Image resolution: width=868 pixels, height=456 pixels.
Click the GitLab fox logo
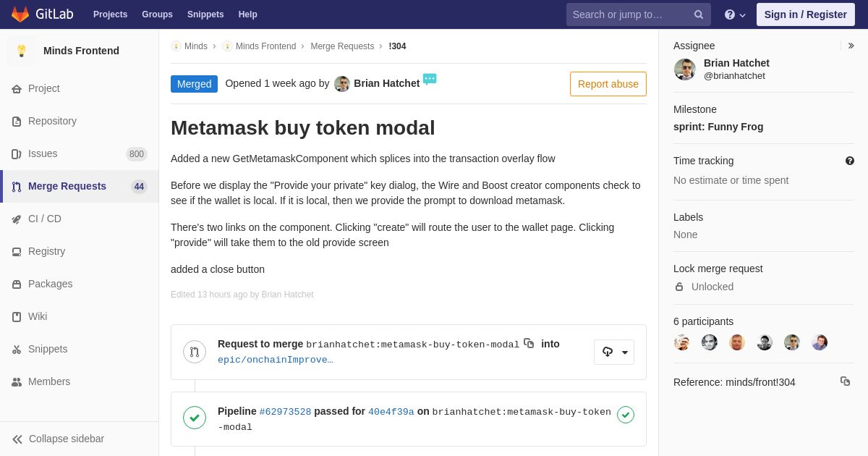pyautogui.click(x=20, y=14)
